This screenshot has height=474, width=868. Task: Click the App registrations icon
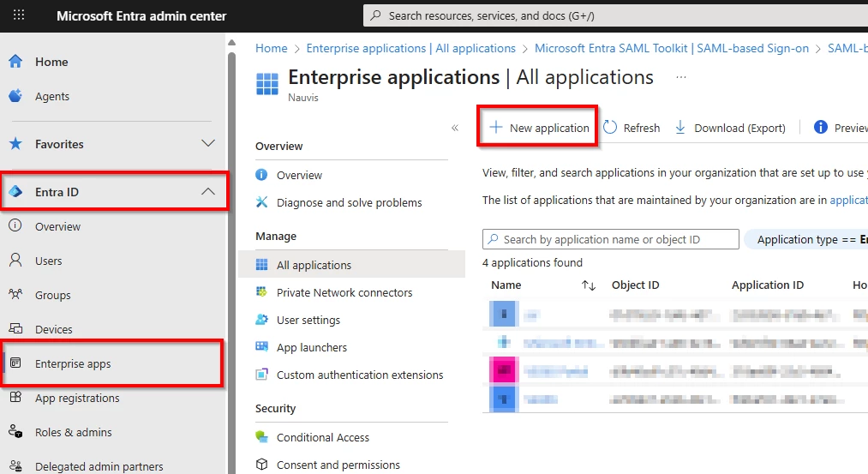[15, 397]
